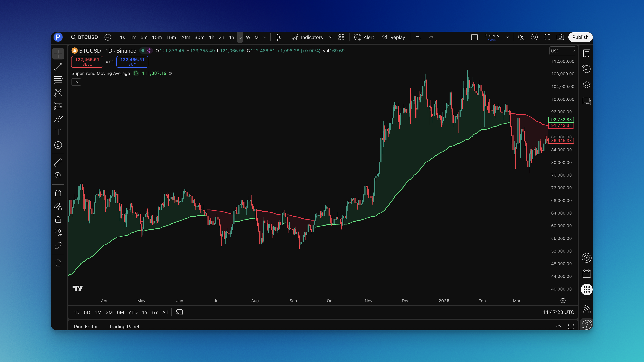The width and height of the screenshot is (644, 362).
Task: Collapse the indicator legend arrow
Action: tap(76, 82)
